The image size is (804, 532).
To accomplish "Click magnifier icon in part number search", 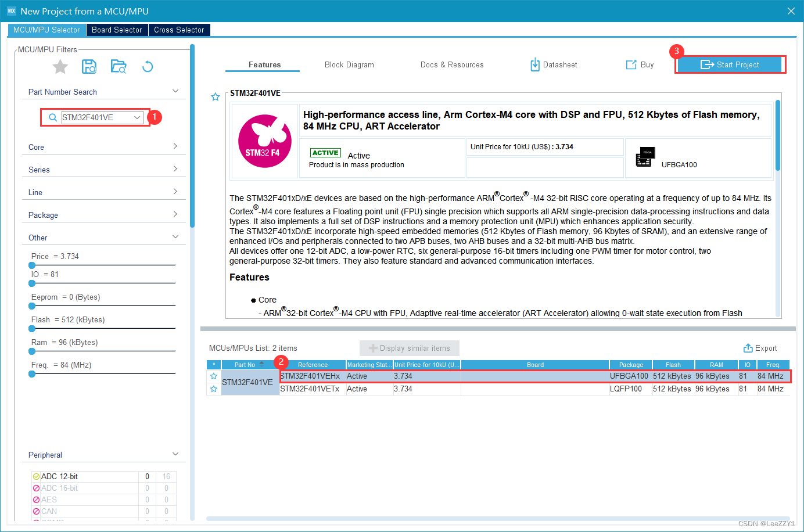I will click(x=53, y=117).
